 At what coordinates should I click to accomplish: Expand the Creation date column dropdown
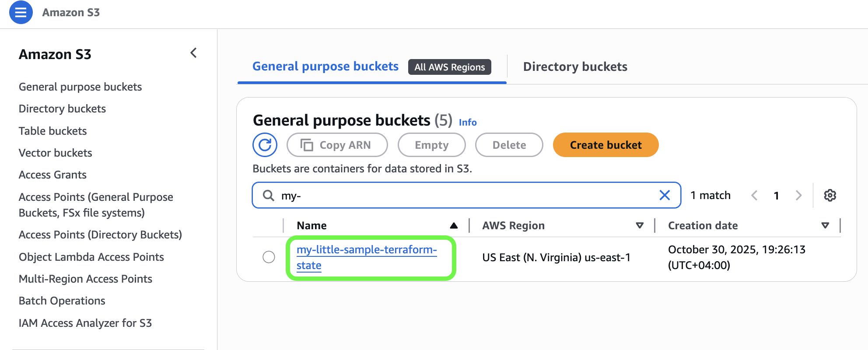tap(825, 225)
